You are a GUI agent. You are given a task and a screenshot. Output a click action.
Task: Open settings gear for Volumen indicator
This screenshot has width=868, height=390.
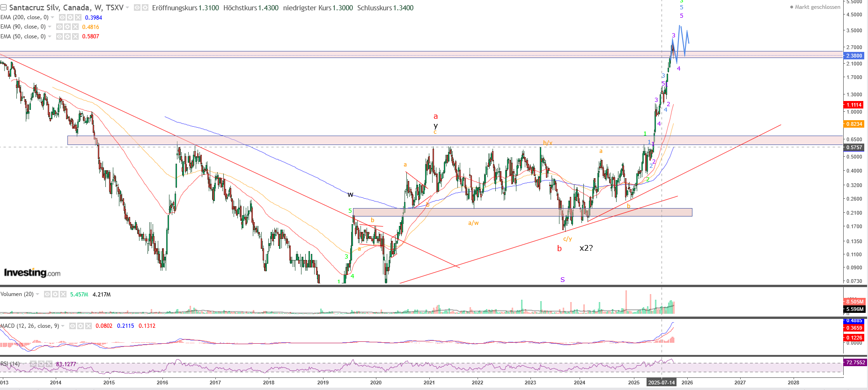[x=55, y=294]
